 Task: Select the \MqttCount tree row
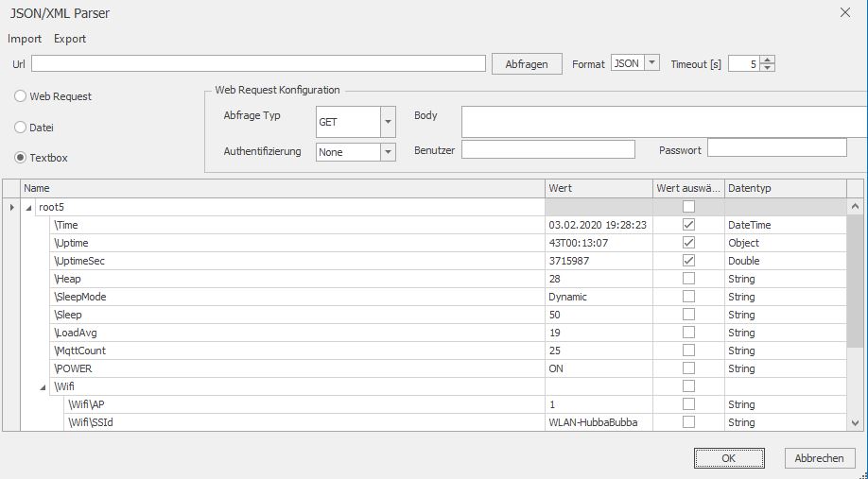(x=297, y=351)
